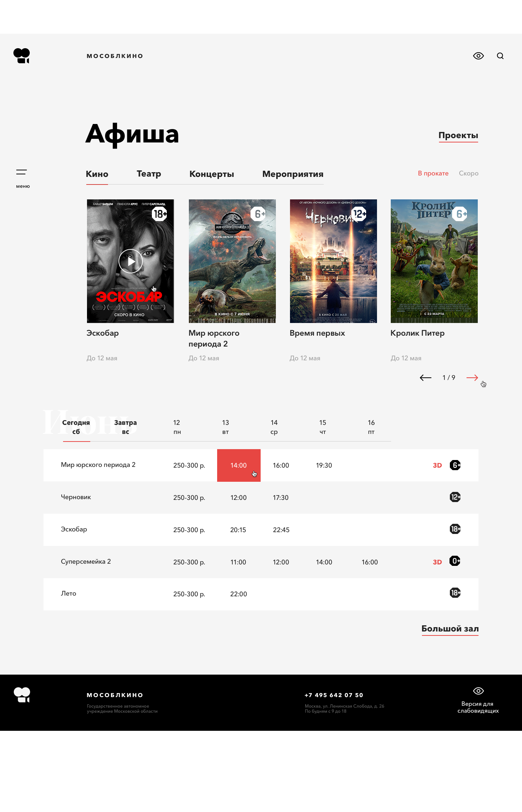Open Мир юрского периода 2 schedule title
Image resolution: width=522 pixels, height=812 pixels.
98,465
